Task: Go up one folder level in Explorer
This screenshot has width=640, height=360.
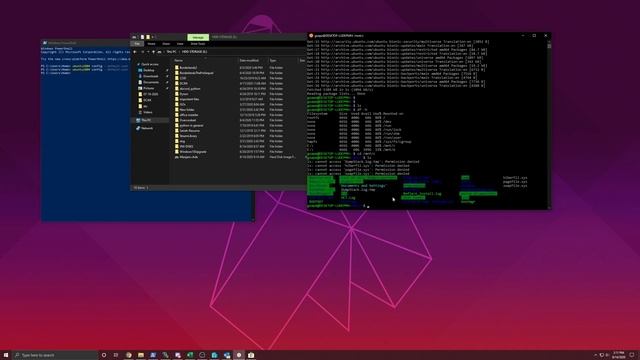Action: pyautogui.click(x=153, y=52)
